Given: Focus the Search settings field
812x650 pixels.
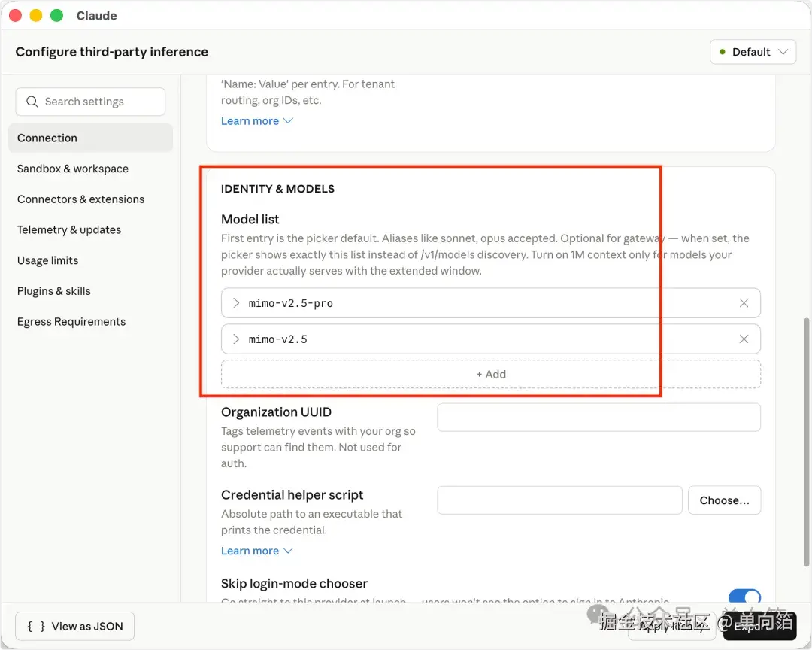Looking at the screenshot, I should [91, 102].
